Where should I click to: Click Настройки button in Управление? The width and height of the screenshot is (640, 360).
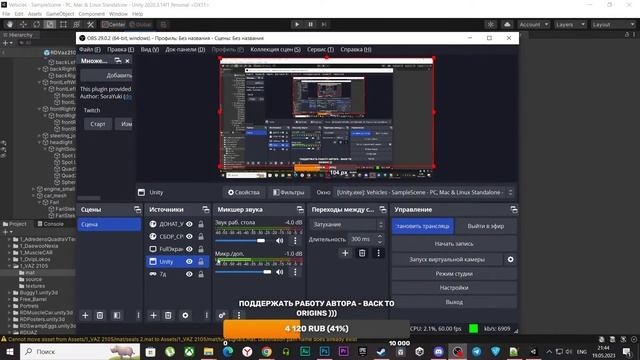tap(454, 288)
